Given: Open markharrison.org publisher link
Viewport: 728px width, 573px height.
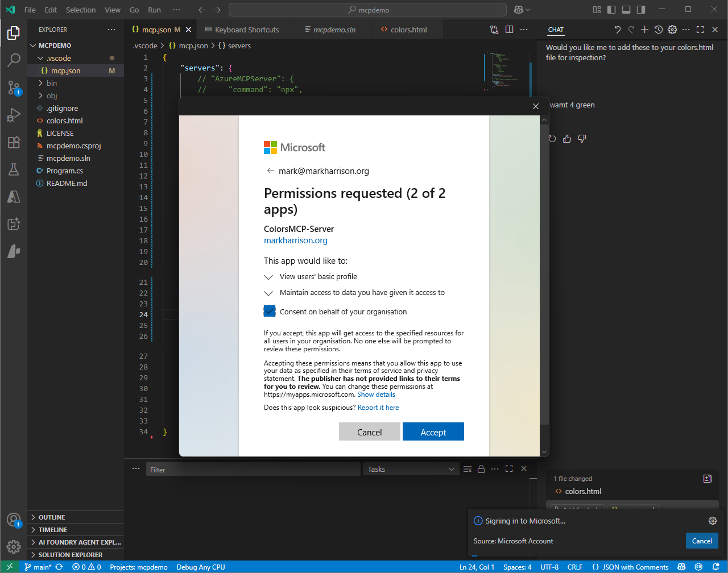Looking at the screenshot, I should tap(296, 240).
